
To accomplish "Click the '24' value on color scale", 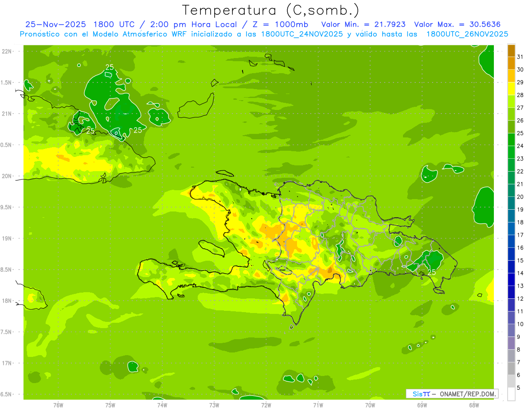I will coord(520,146).
